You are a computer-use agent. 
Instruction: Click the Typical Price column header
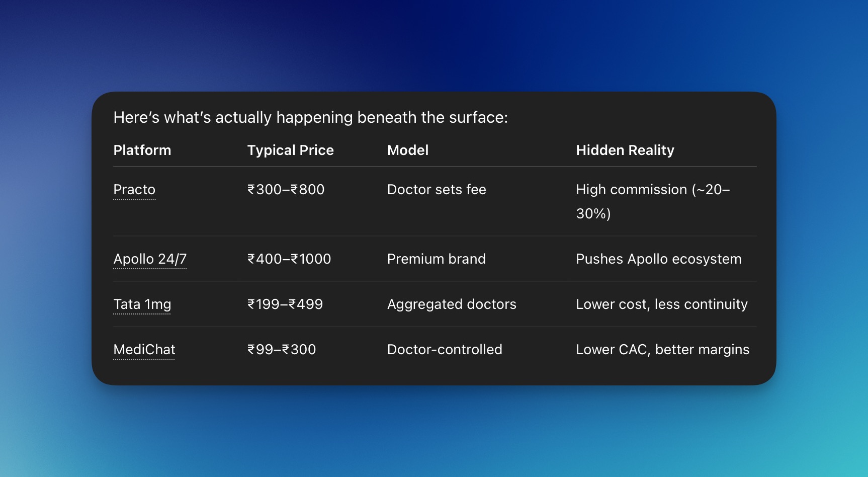click(290, 150)
